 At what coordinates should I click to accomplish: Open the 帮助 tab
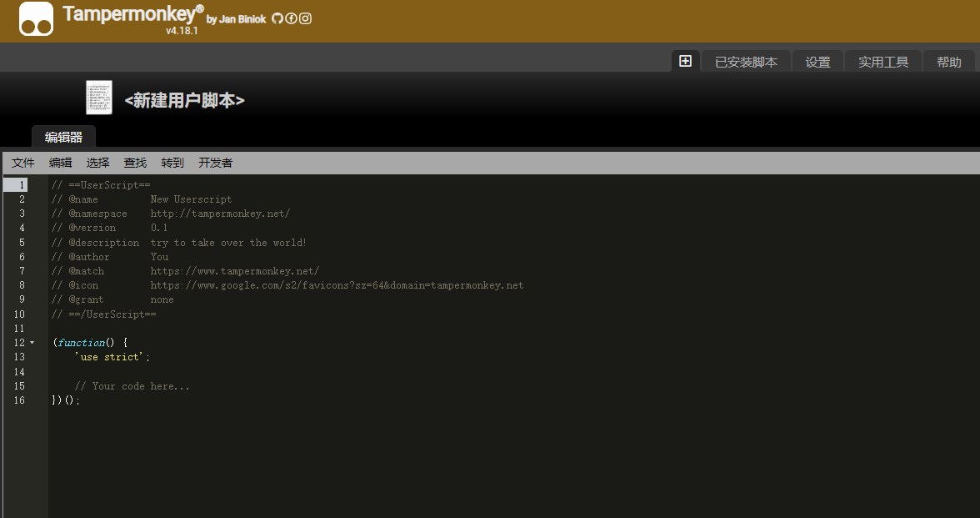(948, 62)
